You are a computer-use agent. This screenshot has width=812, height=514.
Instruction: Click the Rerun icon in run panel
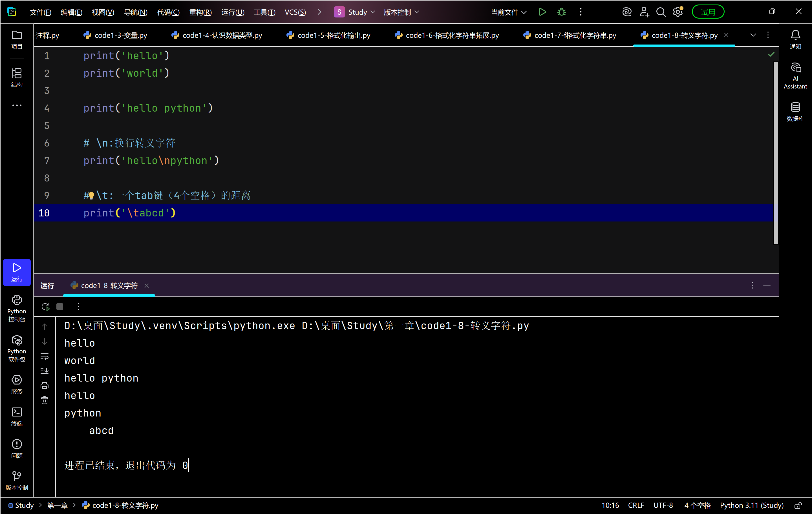45,306
